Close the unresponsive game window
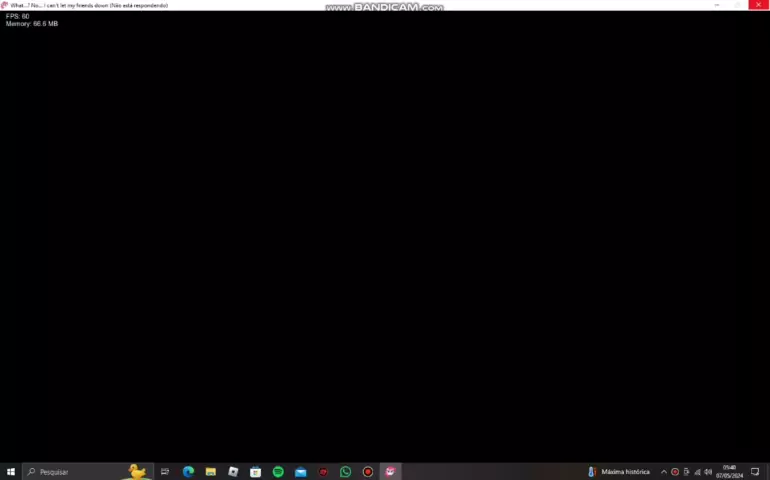770x480 pixels. pyautogui.click(x=756, y=5)
